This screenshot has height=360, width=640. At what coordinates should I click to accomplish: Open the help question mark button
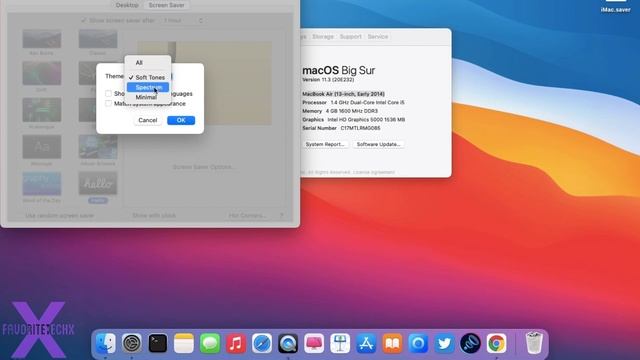coord(281,215)
